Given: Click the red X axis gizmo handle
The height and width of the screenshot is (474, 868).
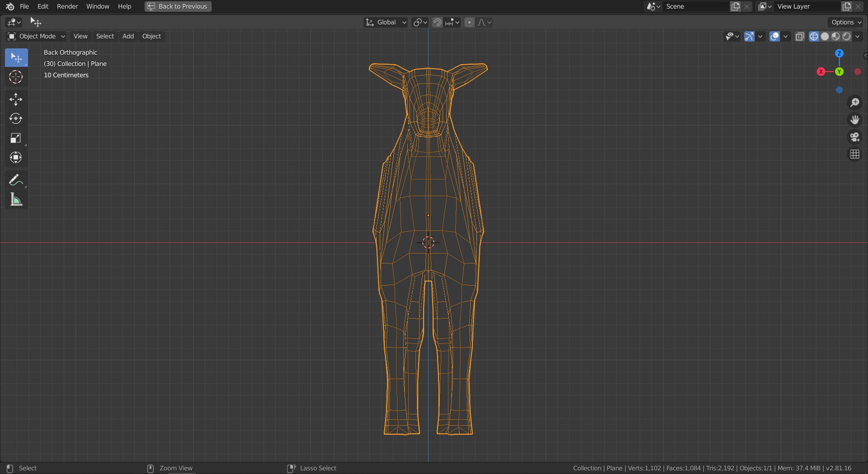Looking at the screenshot, I should click(x=821, y=72).
